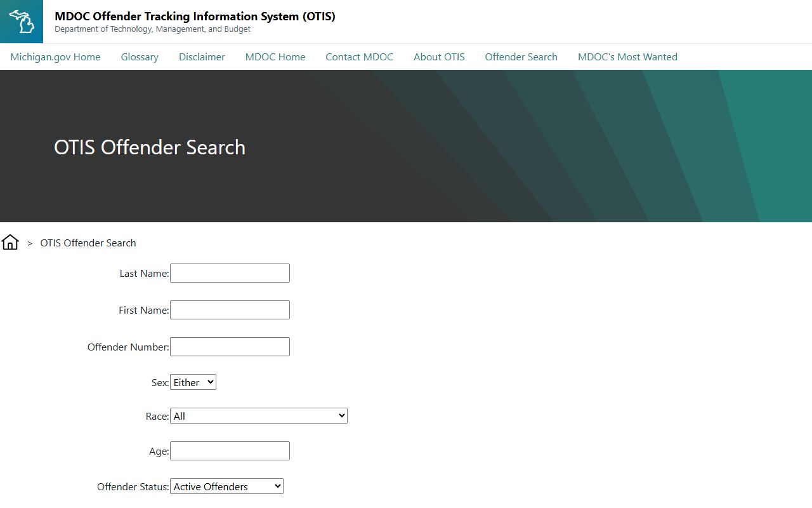Open the Sex dropdown showing Either

[193, 382]
